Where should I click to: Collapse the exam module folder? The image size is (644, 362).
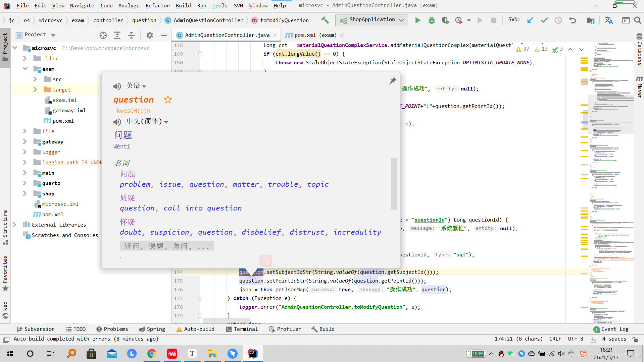[x=25, y=69]
